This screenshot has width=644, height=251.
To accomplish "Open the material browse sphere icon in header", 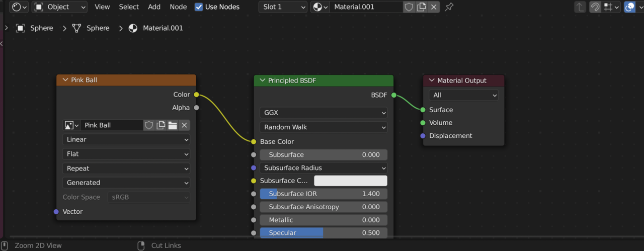I will tap(319, 7).
